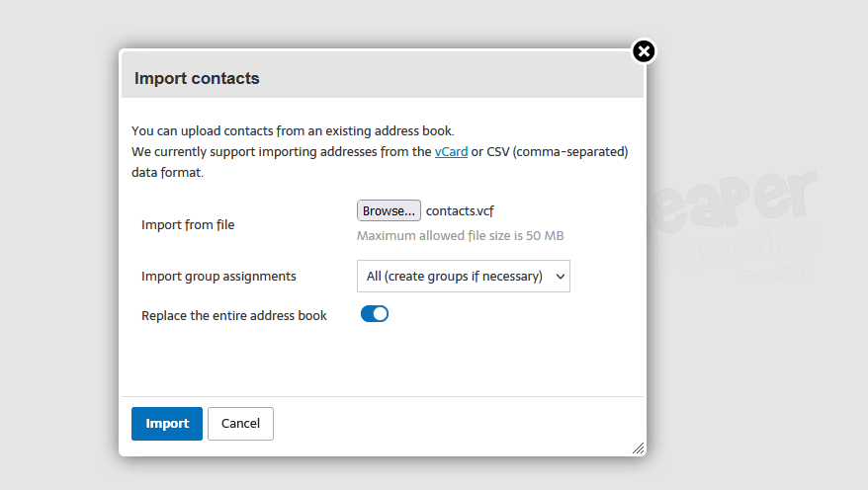Click the 'Replace the entire address book' label
Screen dimensions: 868x490
click(x=234, y=316)
